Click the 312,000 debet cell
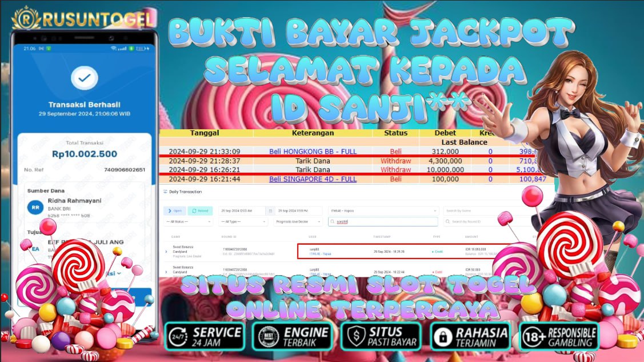The height and width of the screenshot is (362, 644). 445,151
